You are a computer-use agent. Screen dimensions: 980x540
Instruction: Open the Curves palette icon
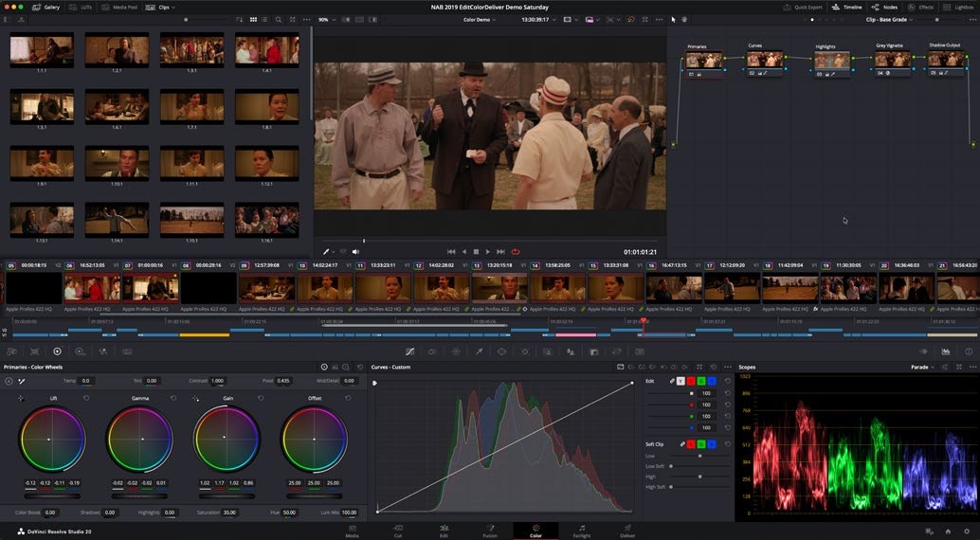(x=410, y=351)
